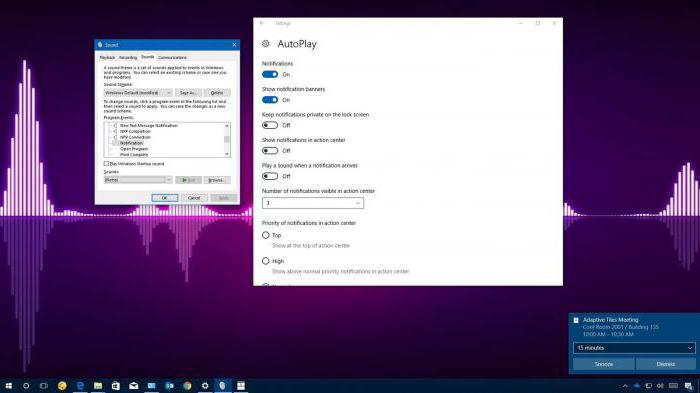Open the volume control in system tray
The height and width of the screenshot is (393, 700).
coord(660,386)
